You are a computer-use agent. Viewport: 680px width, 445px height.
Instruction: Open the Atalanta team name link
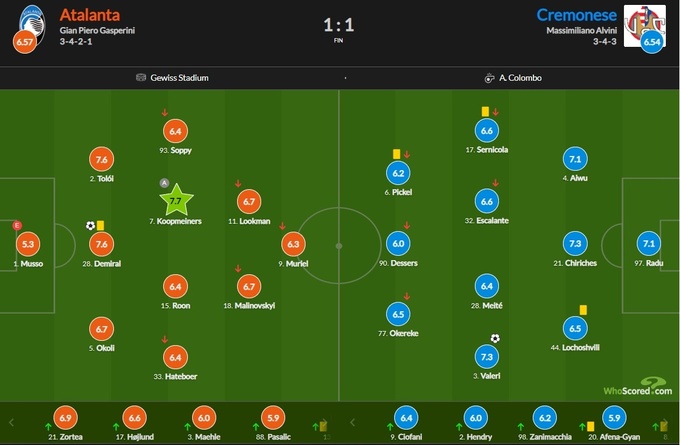tap(88, 15)
